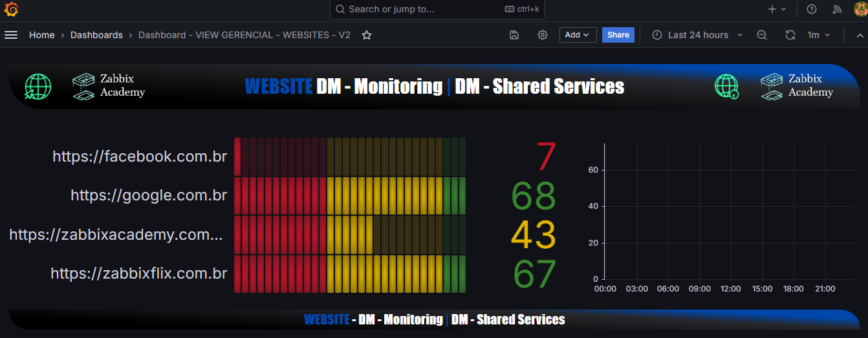
Task: Open the hamburger navigation menu
Action: (11, 35)
